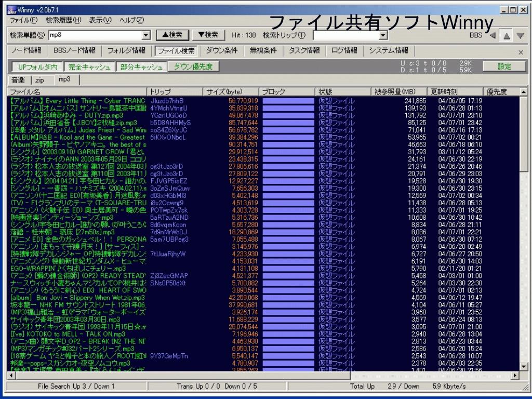Open the 検索履歴(H) menu
This screenshot has width=532, height=399.
tap(63, 20)
